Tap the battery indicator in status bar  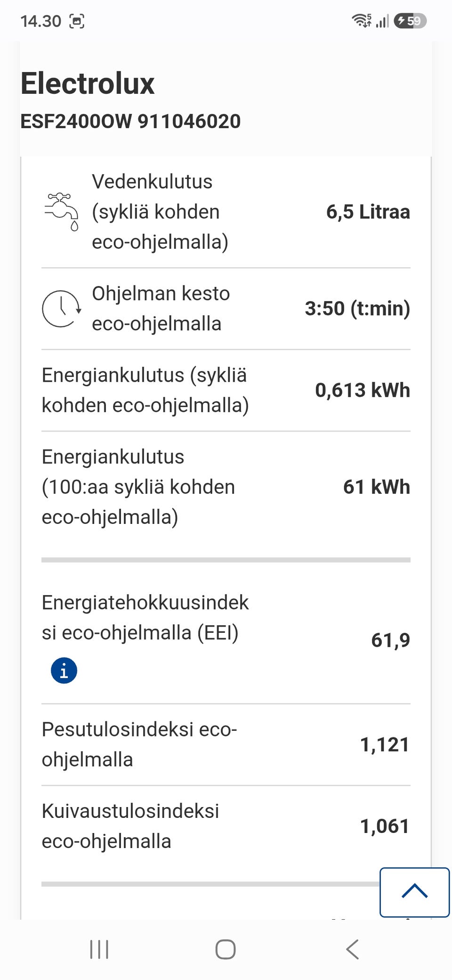(410, 21)
